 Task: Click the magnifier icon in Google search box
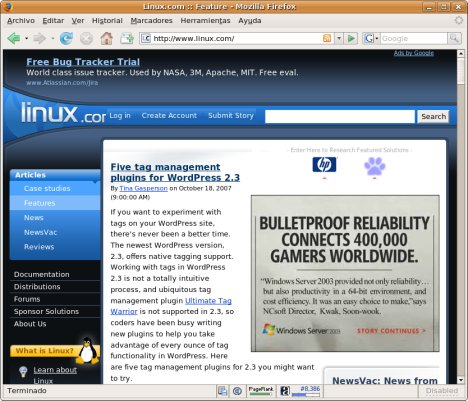454,38
